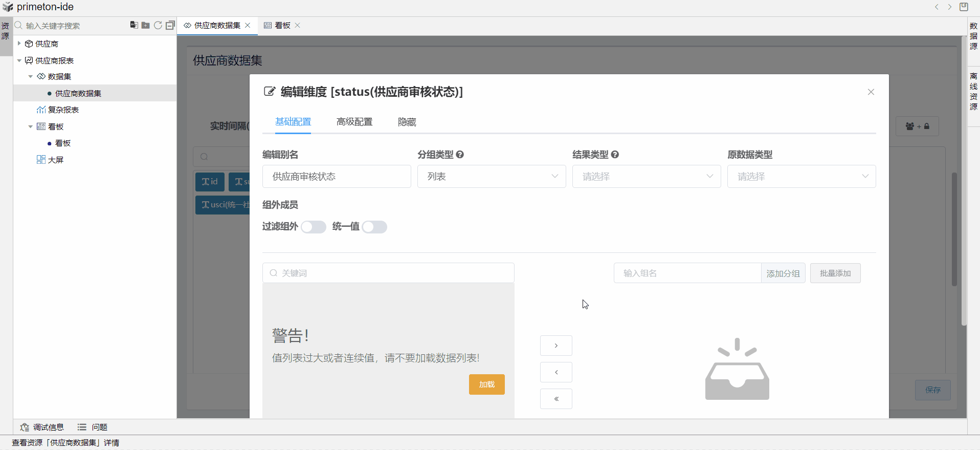Screen dimensions: 980x450
Task: Switch to the 高级配置 tab
Action: (x=354, y=122)
